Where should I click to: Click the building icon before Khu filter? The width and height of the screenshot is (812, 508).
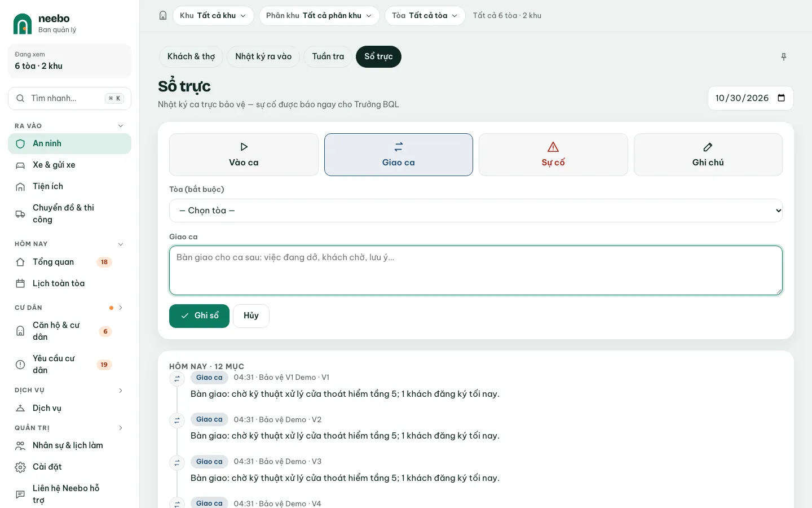tap(163, 16)
